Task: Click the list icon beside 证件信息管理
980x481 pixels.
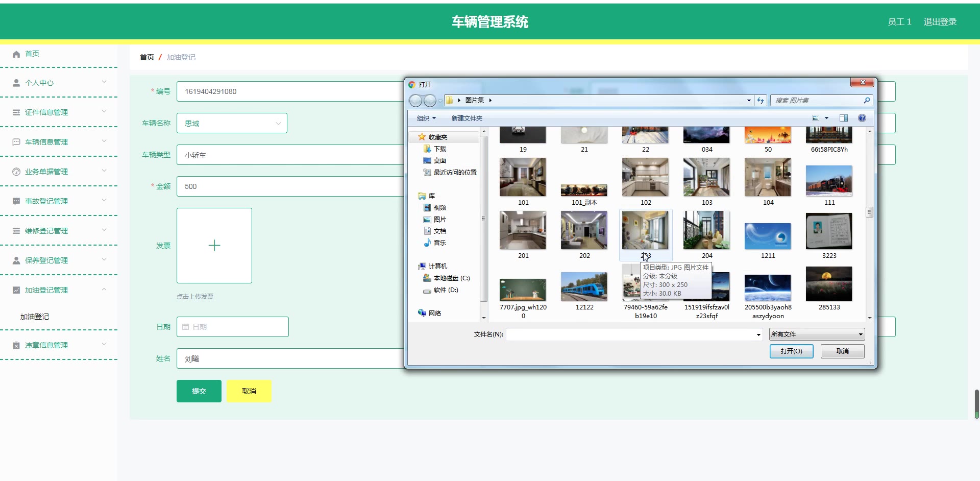Action: click(x=16, y=112)
